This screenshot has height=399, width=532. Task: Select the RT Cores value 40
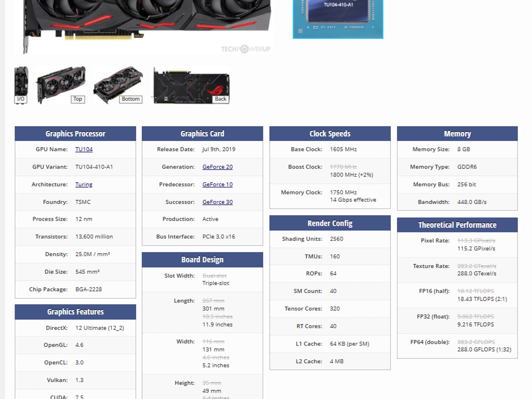tap(333, 326)
